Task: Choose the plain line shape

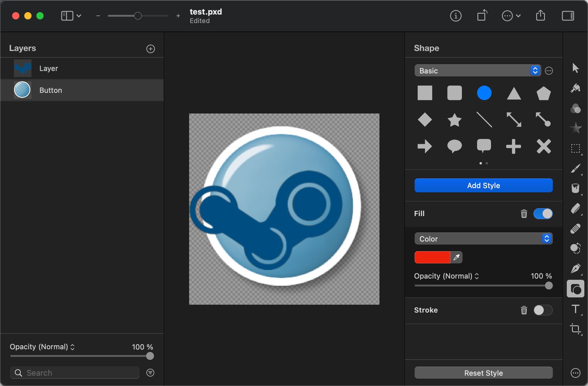Action: pyautogui.click(x=484, y=120)
